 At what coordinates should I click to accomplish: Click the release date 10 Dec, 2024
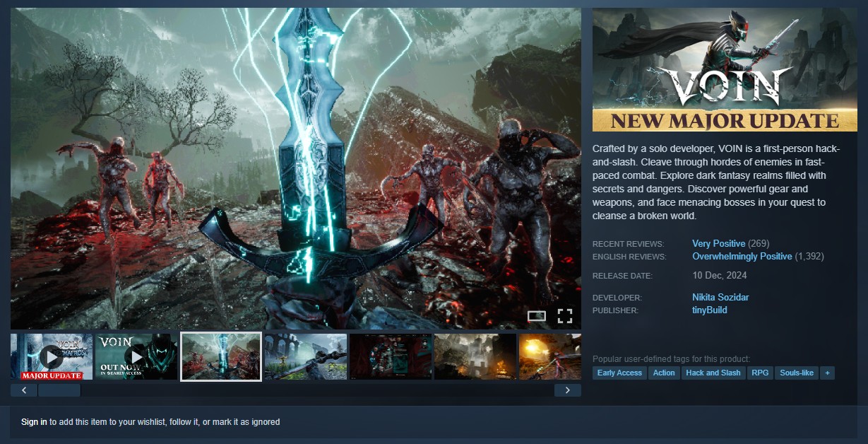tap(719, 276)
